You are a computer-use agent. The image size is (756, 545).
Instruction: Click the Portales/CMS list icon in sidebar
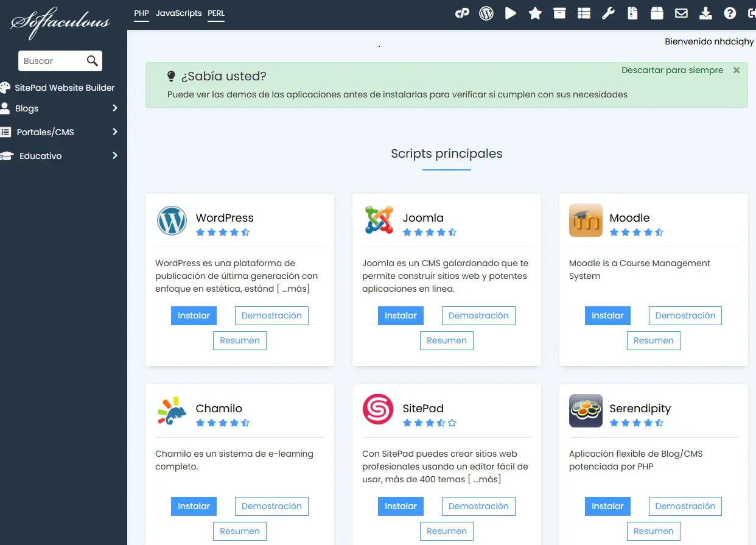click(x=5, y=132)
